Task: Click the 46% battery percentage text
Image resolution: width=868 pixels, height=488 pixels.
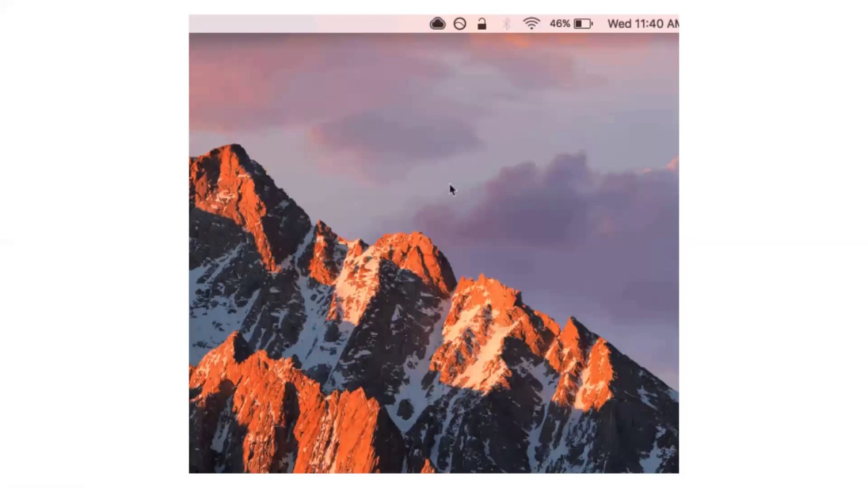Action: click(x=559, y=24)
